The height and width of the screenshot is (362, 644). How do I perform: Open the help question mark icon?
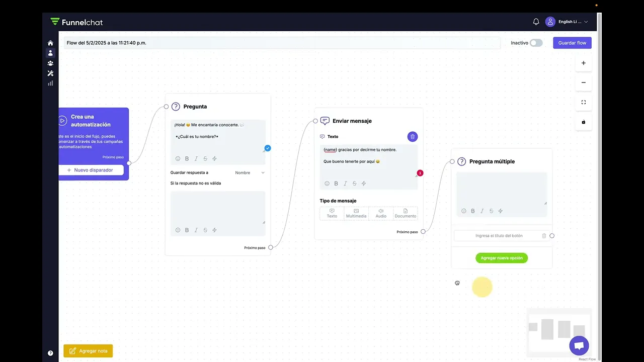coord(50,353)
